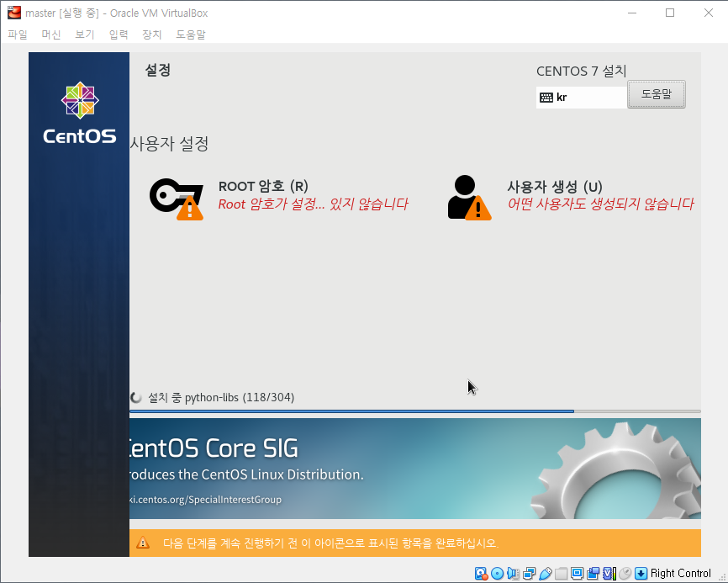Open the 머신 menu

click(51, 34)
